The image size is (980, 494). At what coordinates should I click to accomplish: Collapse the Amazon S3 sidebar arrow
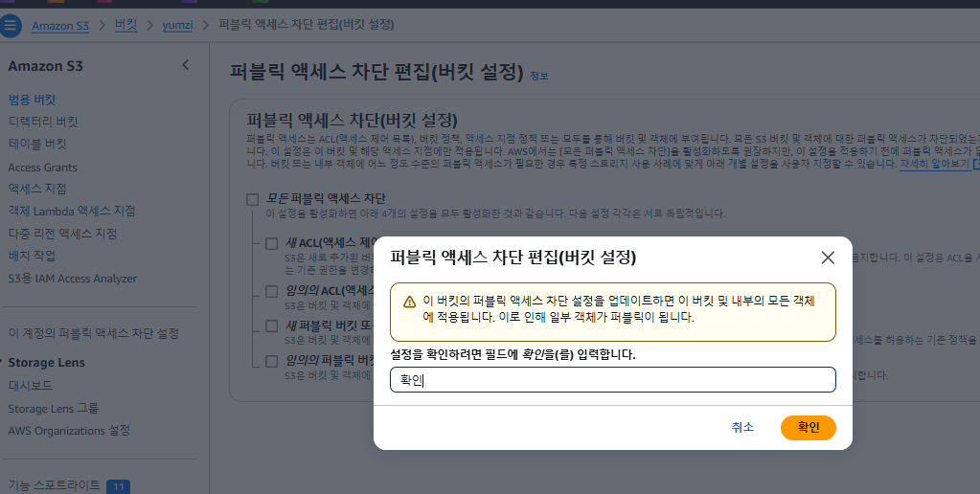185,65
